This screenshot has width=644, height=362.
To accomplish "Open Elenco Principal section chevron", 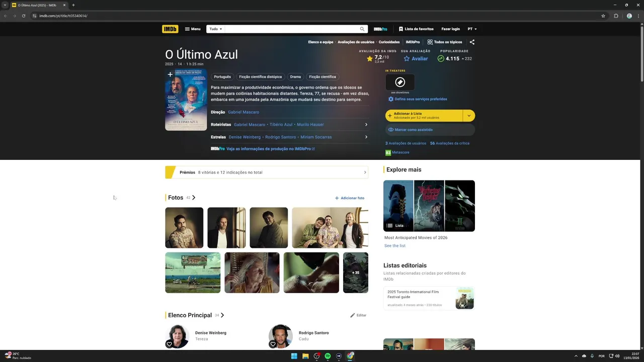I will [x=222, y=315].
